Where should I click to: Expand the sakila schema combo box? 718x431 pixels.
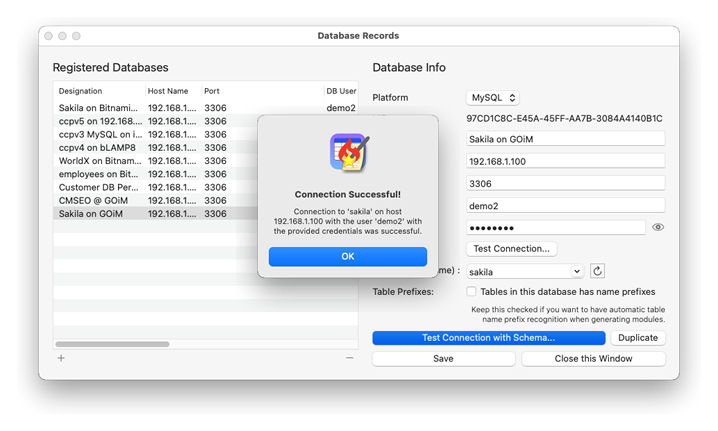coord(577,272)
